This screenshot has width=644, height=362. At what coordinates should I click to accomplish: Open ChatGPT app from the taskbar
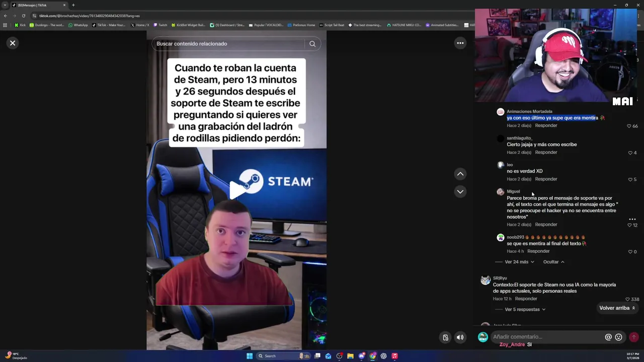(383, 356)
